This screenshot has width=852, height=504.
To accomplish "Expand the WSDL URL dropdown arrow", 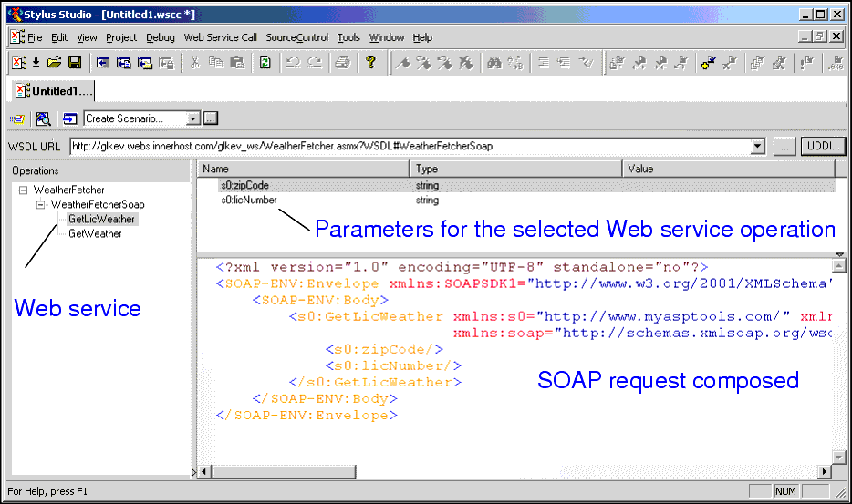I will (757, 146).
